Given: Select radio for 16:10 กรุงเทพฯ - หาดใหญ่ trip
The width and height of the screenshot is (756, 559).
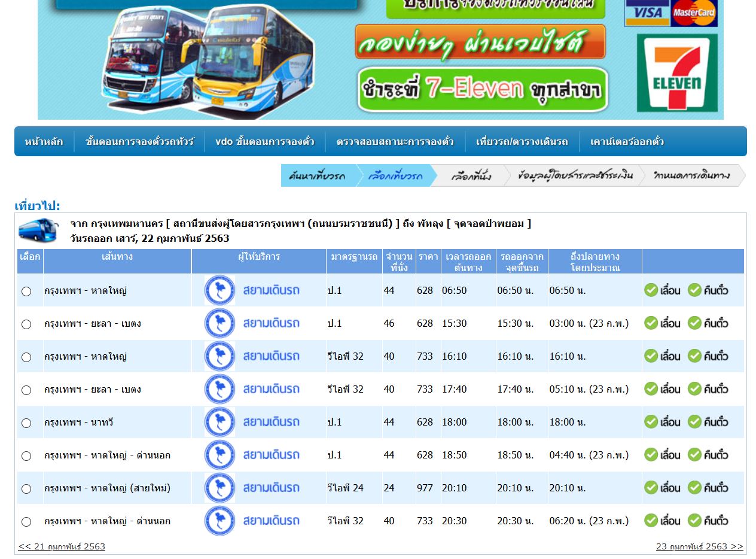Looking at the screenshot, I should point(26,357).
